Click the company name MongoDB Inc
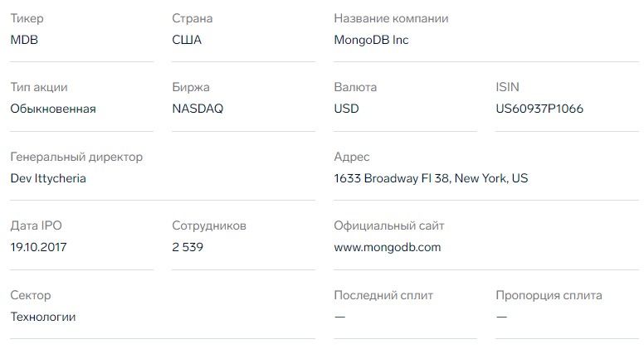The width and height of the screenshot is (644, 349). coord(371,40)
